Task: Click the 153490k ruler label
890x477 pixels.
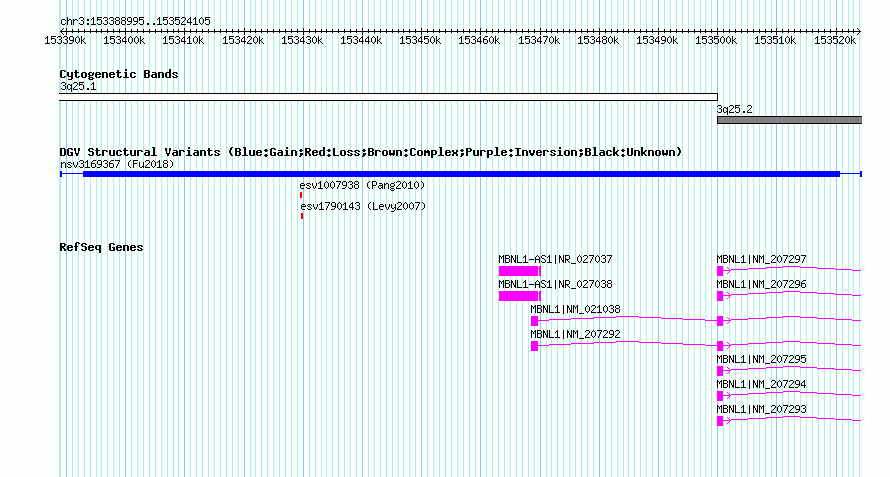Action: pyautogui.click(x=657, y=40)
